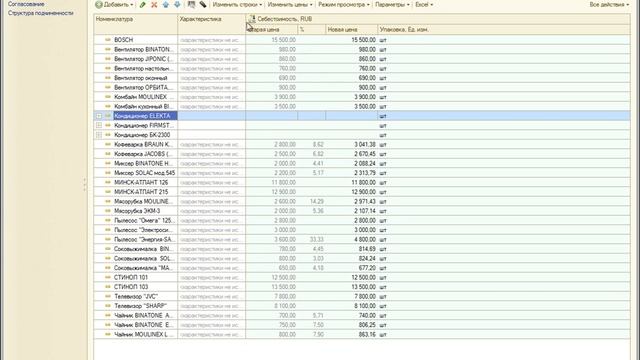This screenshot has width=640, height=360.
Task: Open the Режим просмотра dropdown
Action: [344, 5]
